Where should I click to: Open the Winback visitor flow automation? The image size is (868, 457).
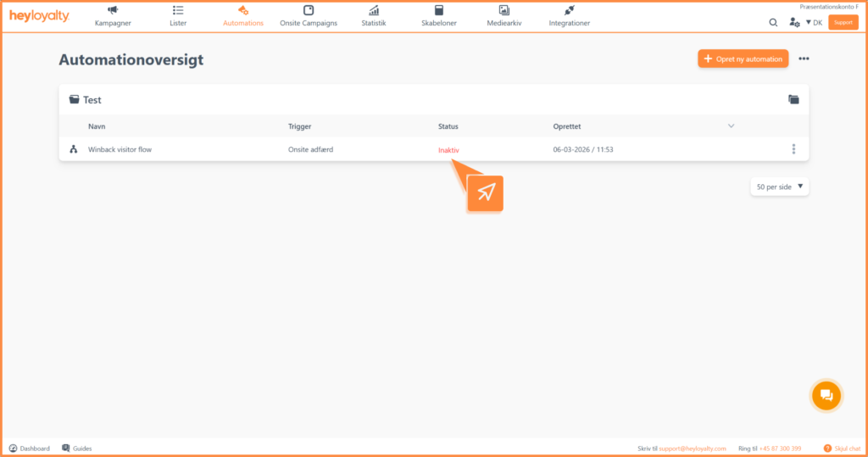tap(120, 150)
